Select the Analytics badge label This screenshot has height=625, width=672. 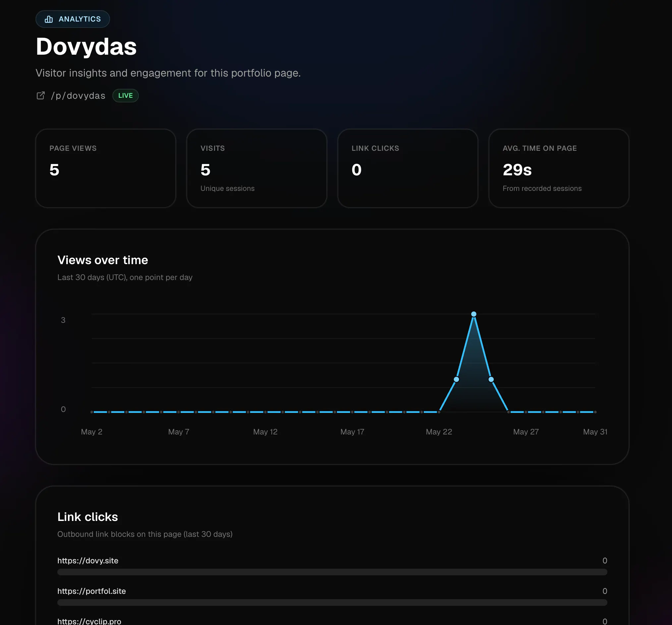[x=80, y=19]
